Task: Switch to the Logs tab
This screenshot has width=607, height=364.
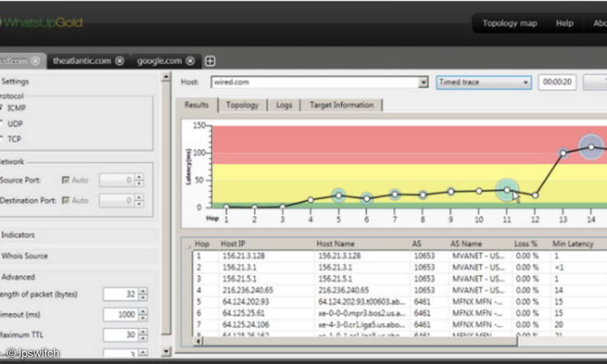Action: pyautogui.click(x=284, y=105)
